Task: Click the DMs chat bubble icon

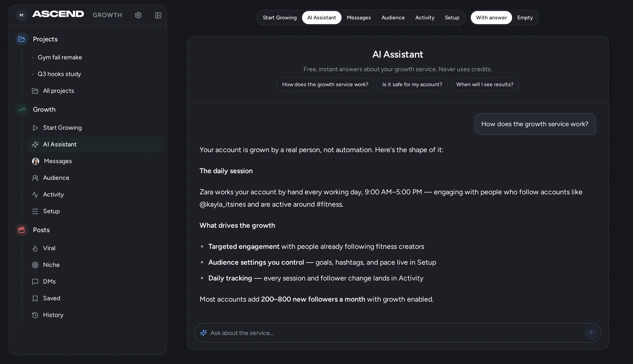Action: pyautogui.click(x=35, y=282)
